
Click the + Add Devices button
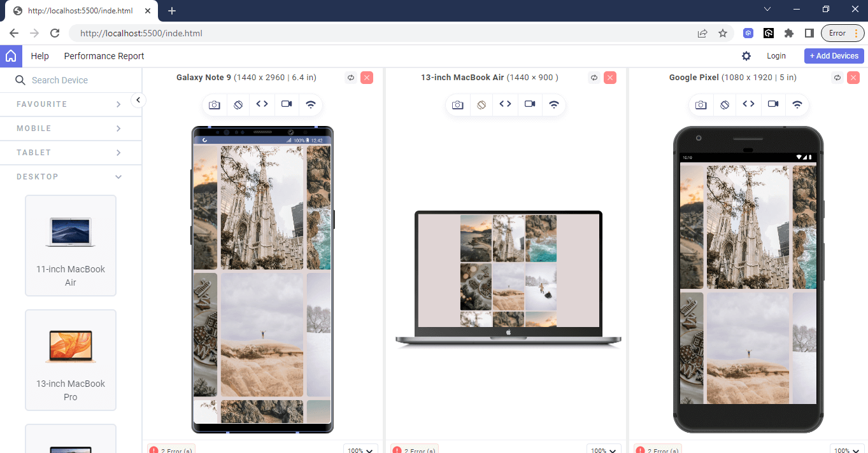pos(834,56)
